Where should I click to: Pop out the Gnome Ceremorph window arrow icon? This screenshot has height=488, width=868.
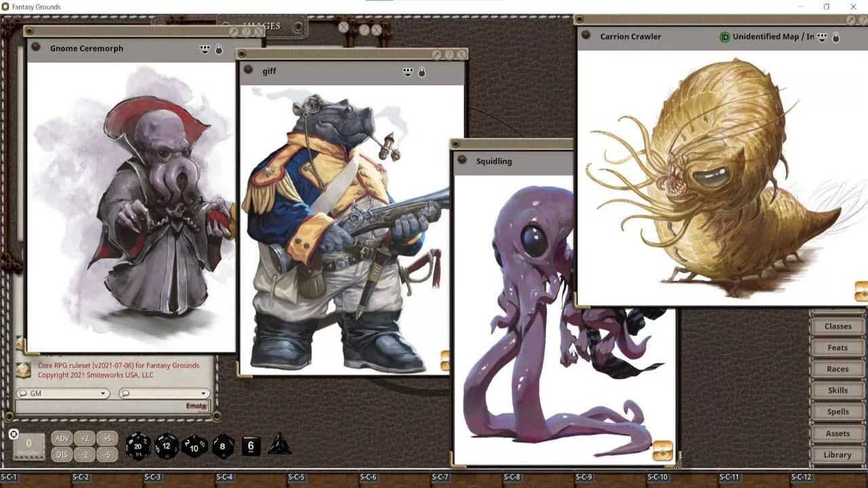click(234, 31)
